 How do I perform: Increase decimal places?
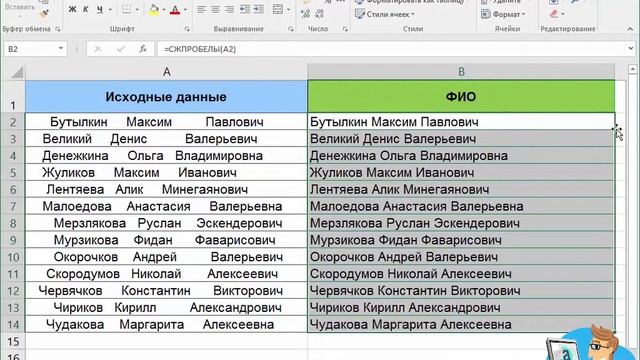click(305, 14)
